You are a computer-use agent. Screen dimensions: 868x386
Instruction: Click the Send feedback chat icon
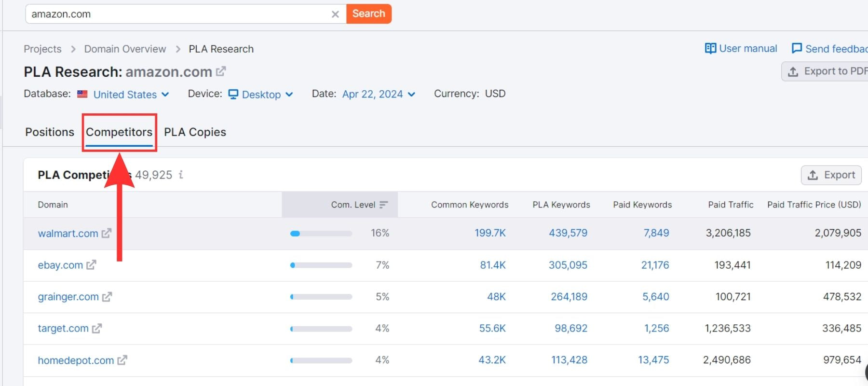(x=797, y=48)
